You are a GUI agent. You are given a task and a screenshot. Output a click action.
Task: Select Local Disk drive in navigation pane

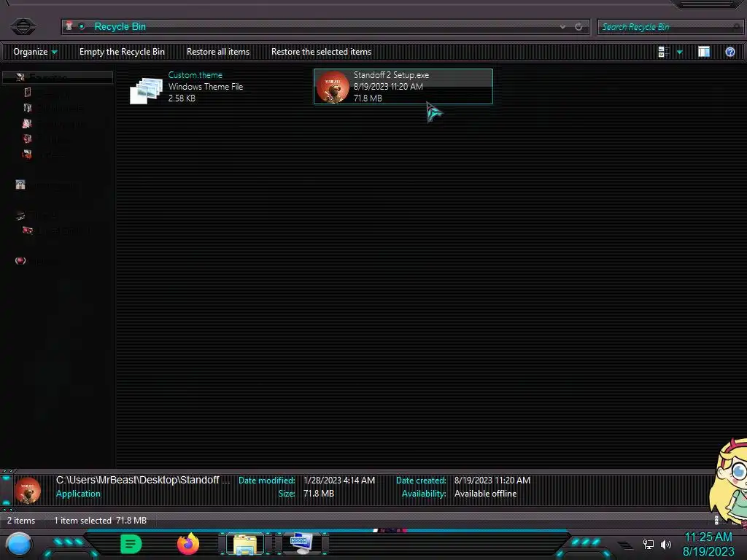[x=57, y=231]
